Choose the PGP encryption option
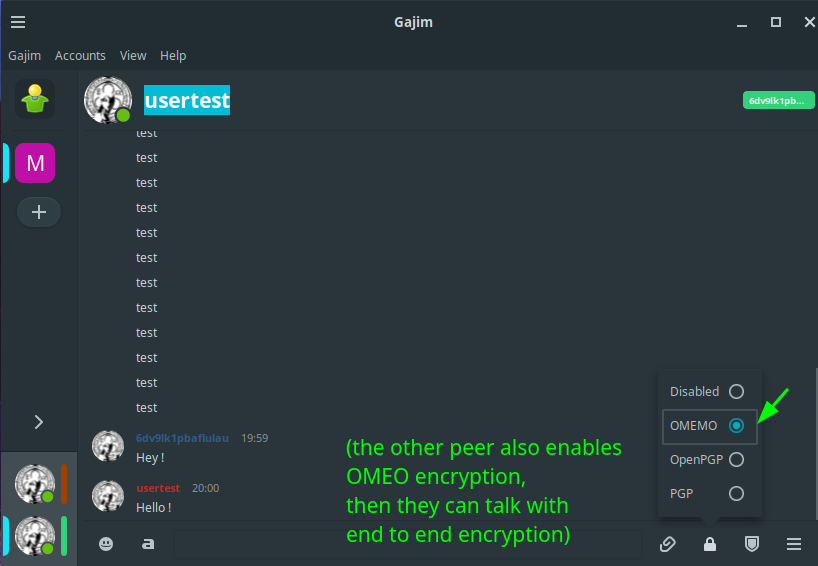 click(x=707, y=493)
